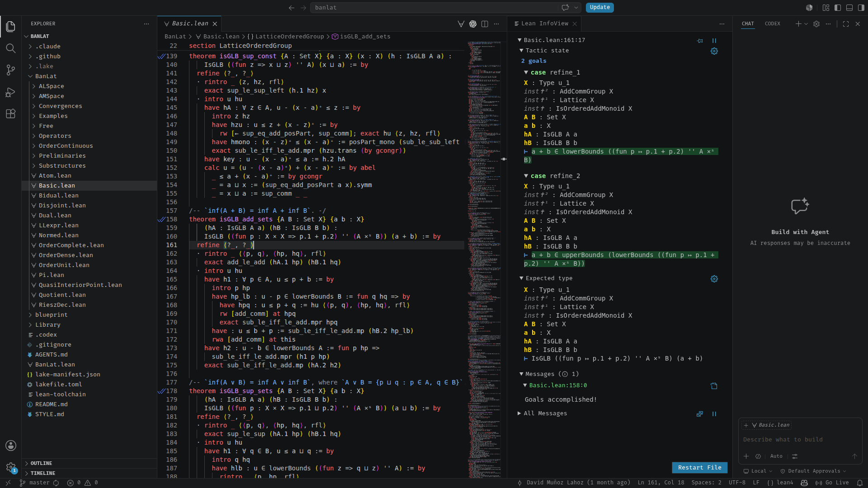
Task: Click the Copilot status icon in status bar
Action: coord(804,483)
